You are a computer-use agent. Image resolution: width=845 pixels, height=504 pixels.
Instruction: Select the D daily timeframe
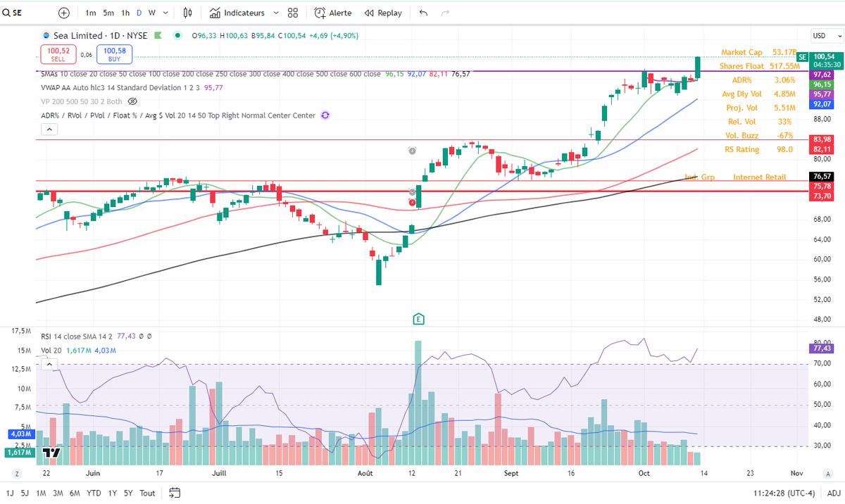pyautogui.click(x=139, y=13)
